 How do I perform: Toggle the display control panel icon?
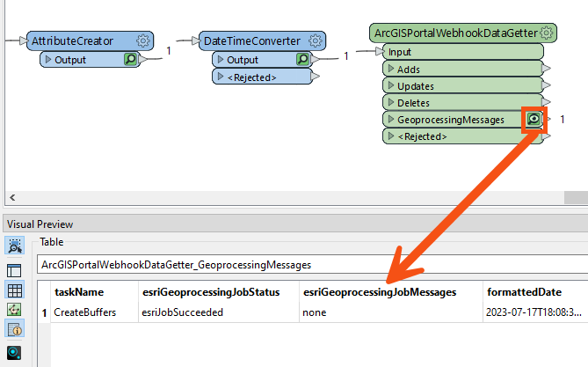coord(15,270)
